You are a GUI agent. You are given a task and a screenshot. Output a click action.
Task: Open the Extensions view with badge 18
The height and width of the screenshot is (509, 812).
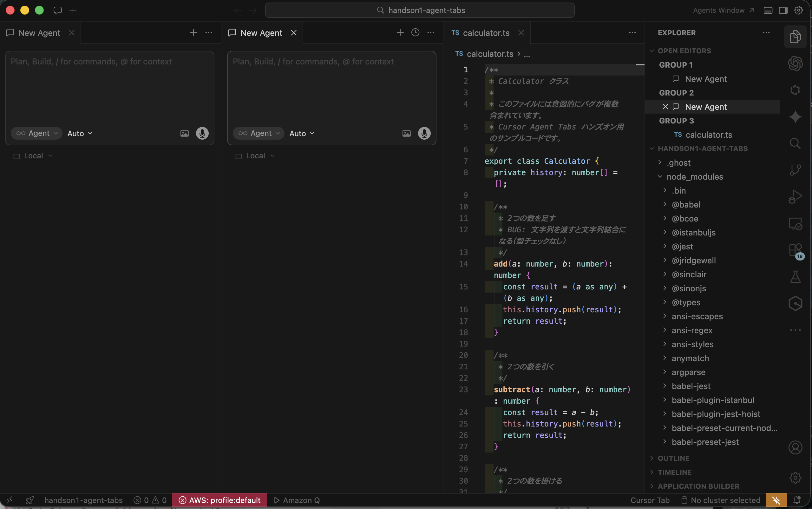pyautogui.click(x=795, y=250)
